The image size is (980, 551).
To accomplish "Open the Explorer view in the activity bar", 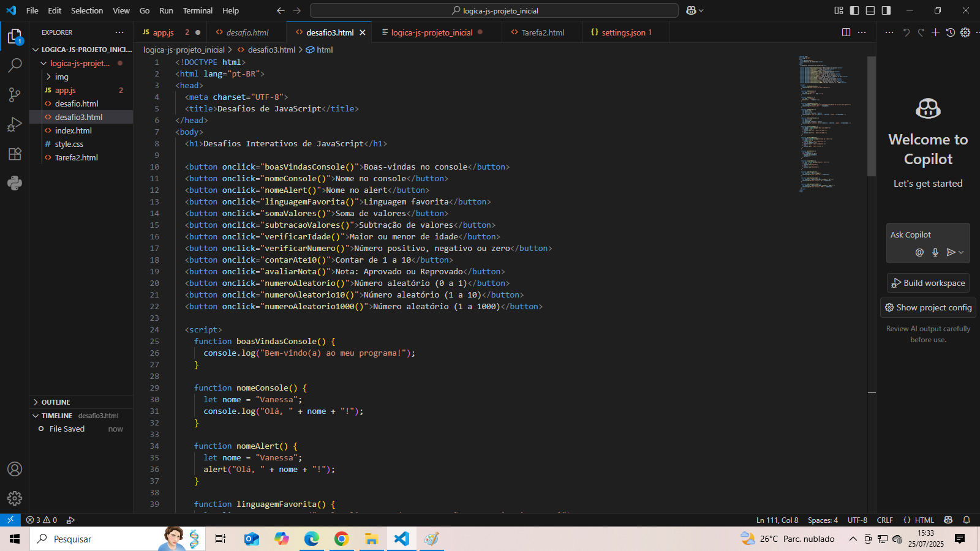I will 15,37.
